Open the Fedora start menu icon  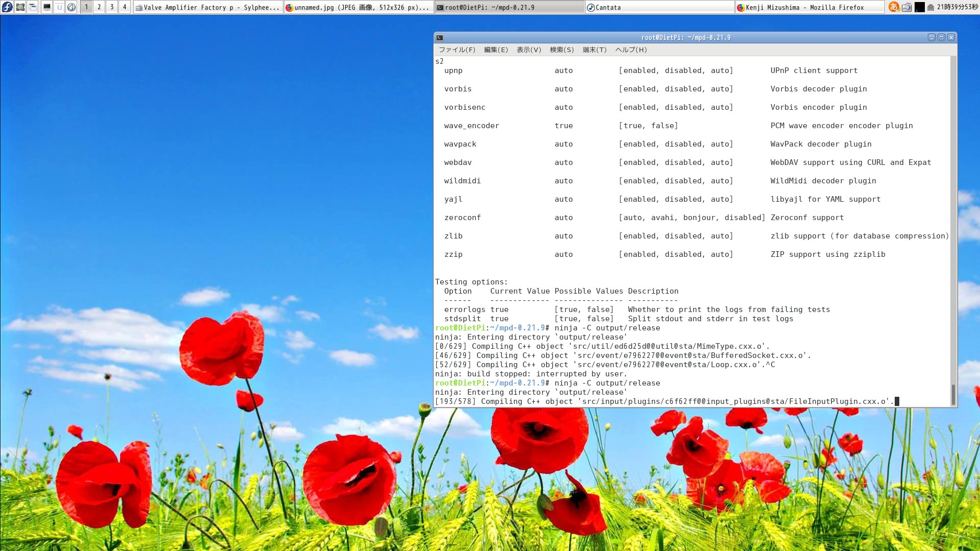[7, 7]
